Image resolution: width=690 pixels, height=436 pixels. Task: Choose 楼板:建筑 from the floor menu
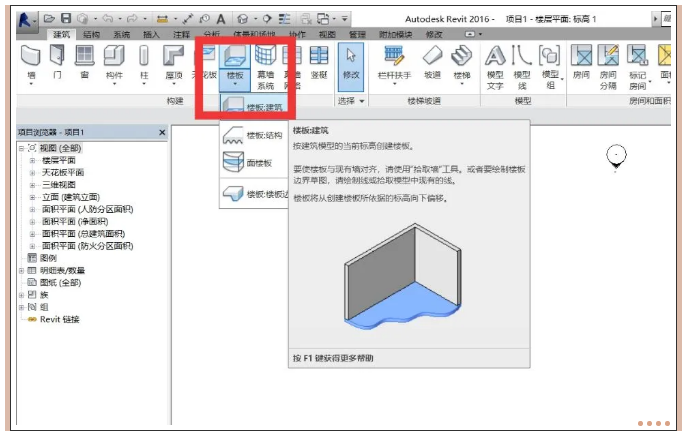(254, 106)
